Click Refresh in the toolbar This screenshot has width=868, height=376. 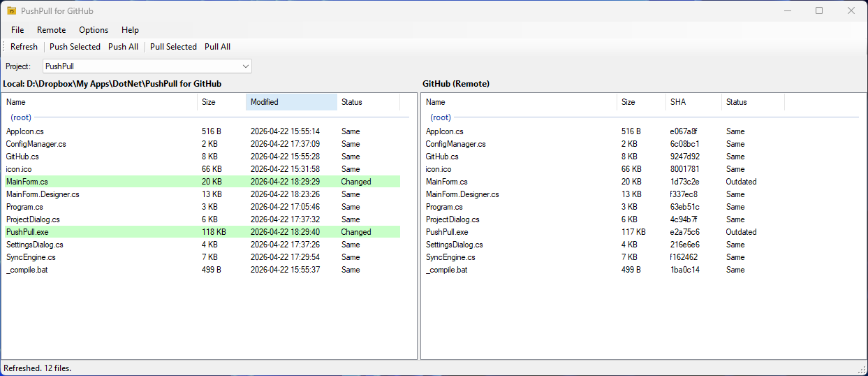pyautogui.click(x=24, y=47)
